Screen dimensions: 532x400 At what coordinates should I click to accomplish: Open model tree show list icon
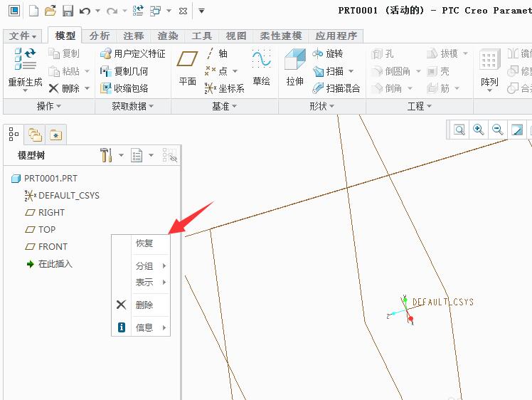coord(137,156)
